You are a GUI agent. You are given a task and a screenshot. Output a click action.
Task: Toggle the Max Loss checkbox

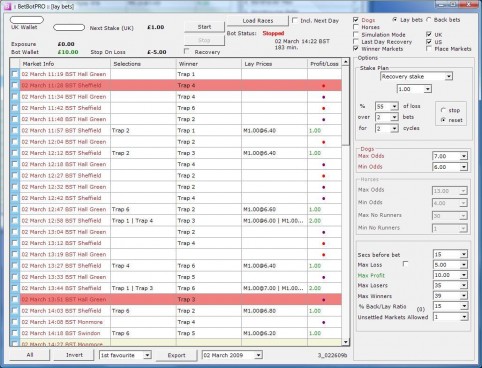click(x=405, y=264)
